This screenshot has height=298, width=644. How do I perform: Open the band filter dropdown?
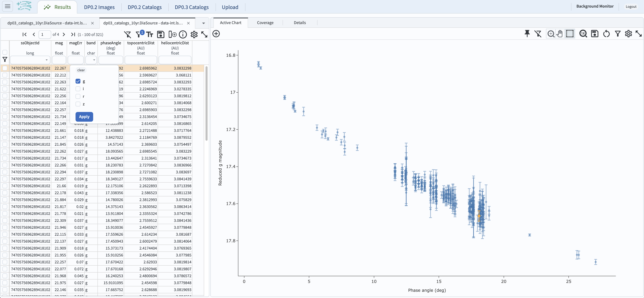click(x=94, y=60)
